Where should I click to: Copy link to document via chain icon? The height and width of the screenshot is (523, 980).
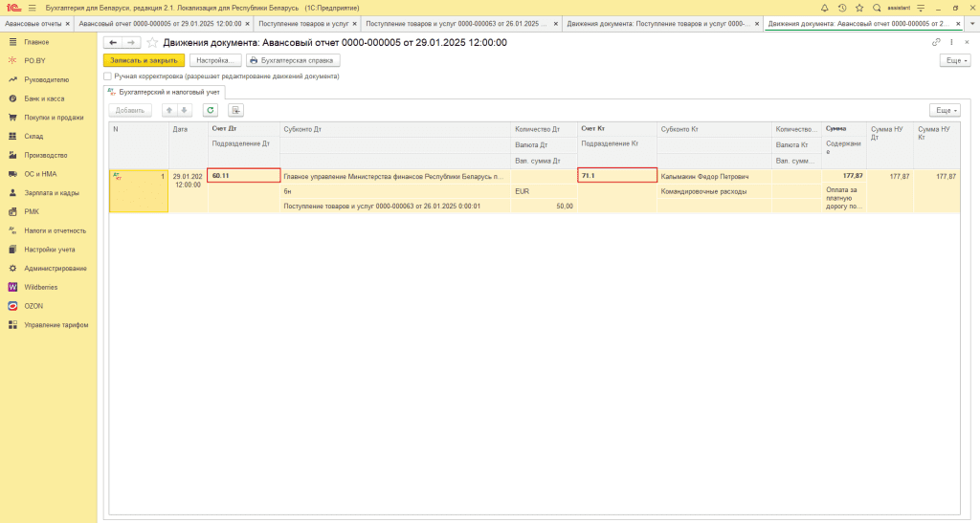point(936,42)
